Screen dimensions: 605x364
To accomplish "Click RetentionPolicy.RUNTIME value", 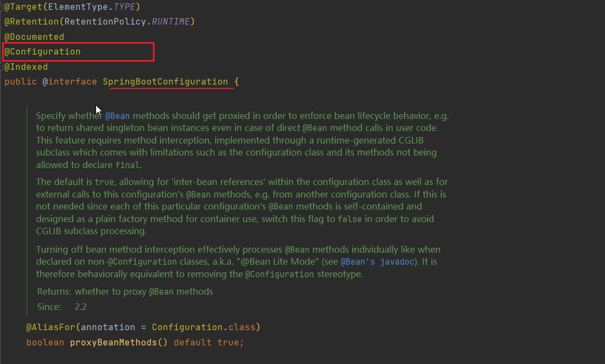I will 127,22.
